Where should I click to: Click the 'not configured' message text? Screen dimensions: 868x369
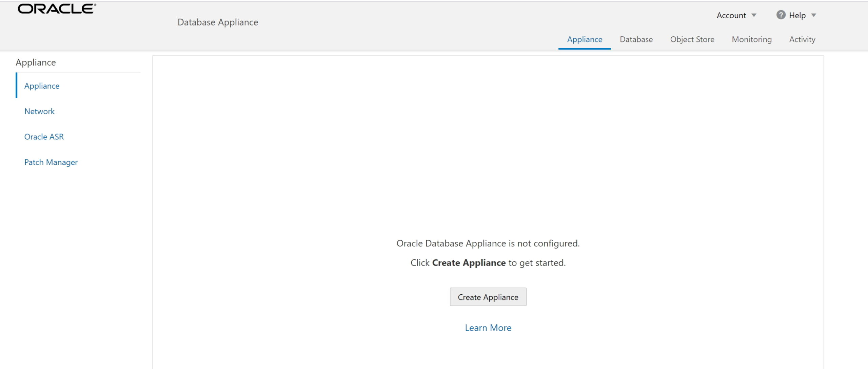488,243
